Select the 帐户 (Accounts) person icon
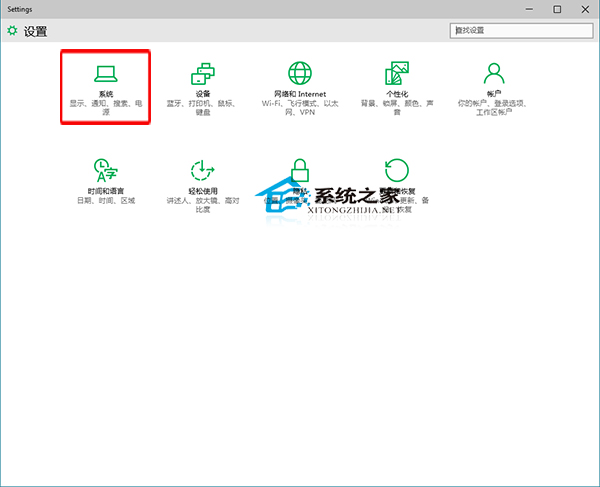Screen dimensions: 600x487 [x=493, y=73]
